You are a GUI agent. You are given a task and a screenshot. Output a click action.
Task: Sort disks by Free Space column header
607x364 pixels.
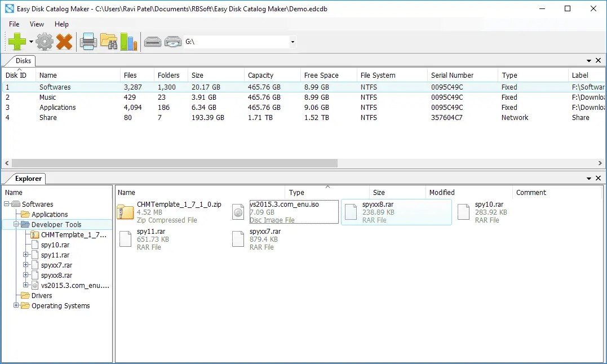[x=329, y=75]
